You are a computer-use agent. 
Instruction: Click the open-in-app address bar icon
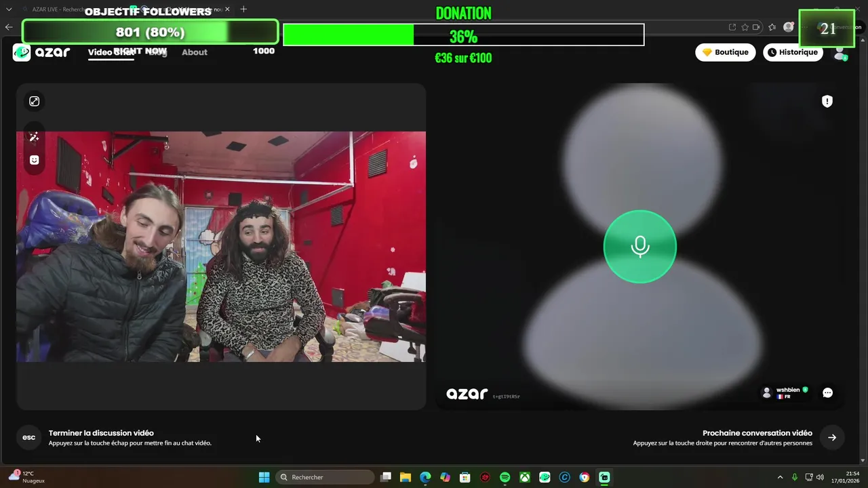point(732,27)
